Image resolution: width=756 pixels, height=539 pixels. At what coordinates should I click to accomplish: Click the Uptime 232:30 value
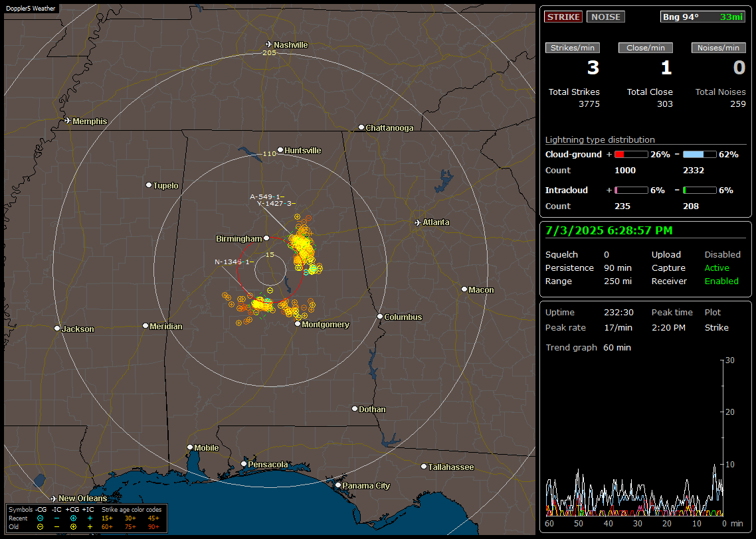(x=618, y=312)
